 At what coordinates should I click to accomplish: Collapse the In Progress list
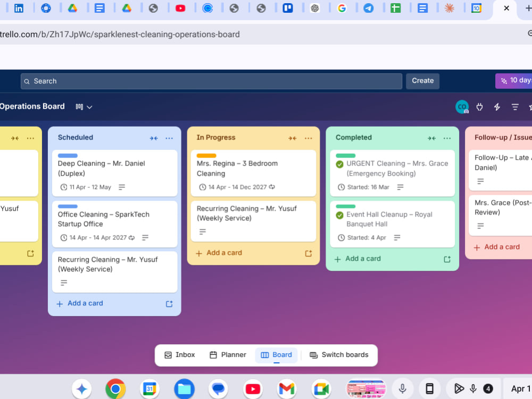click(293, 138)
